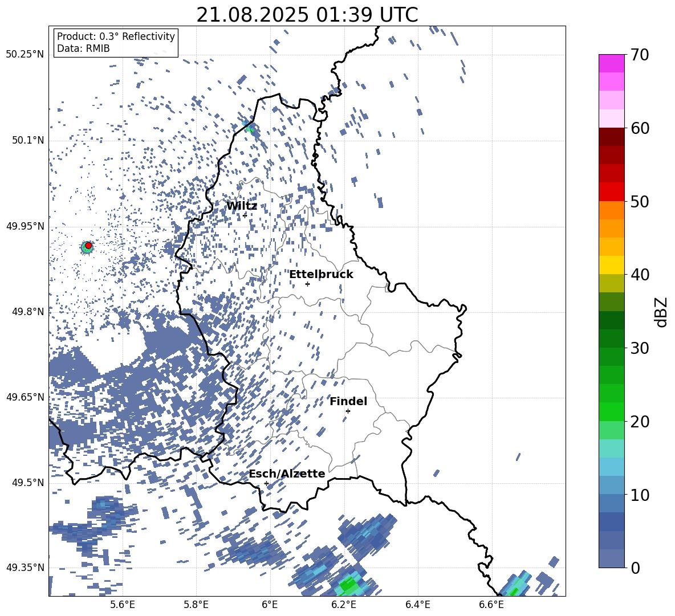Click the 49.8°N latitude label

click(x=27, y=312)
